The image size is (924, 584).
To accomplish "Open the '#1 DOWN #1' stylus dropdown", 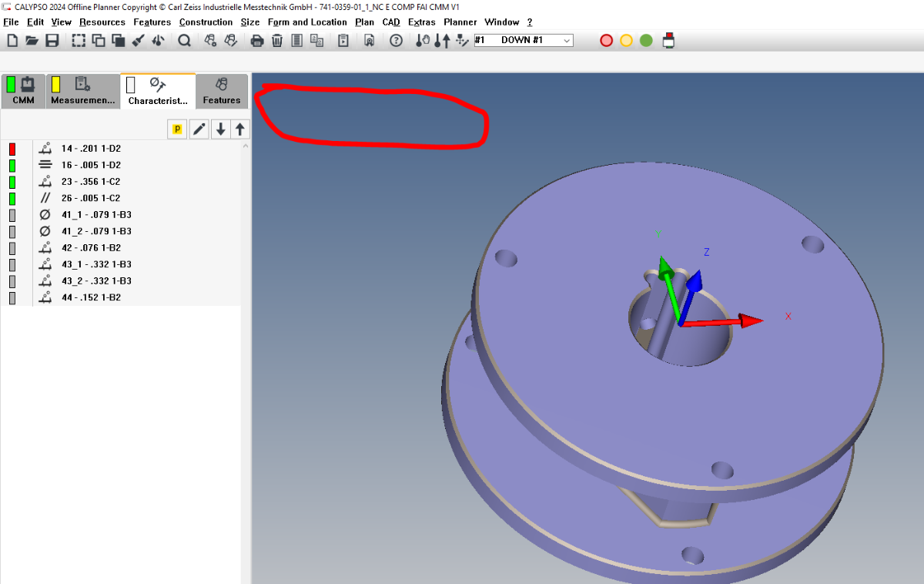I will [x=567, y=40].
